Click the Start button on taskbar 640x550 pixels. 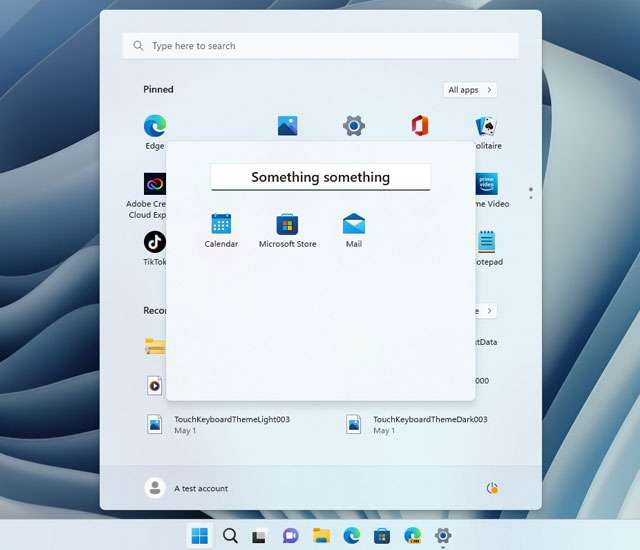coord(200,536)
